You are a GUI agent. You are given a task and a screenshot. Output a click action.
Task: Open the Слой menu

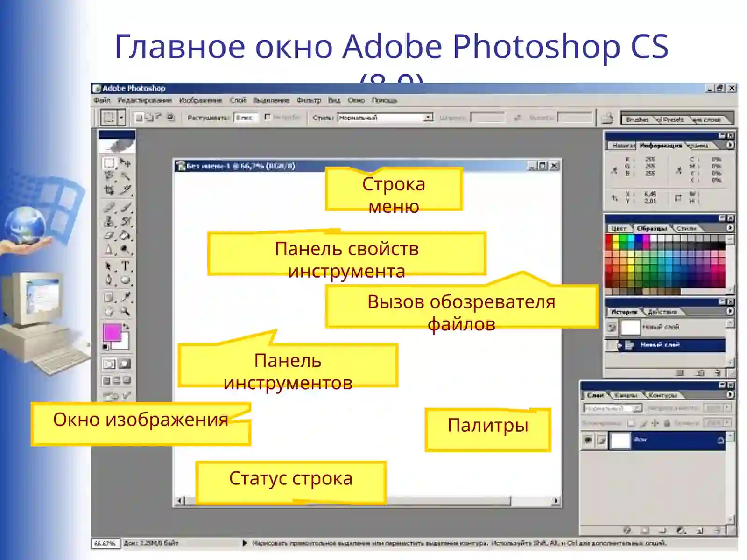point(238,100)
